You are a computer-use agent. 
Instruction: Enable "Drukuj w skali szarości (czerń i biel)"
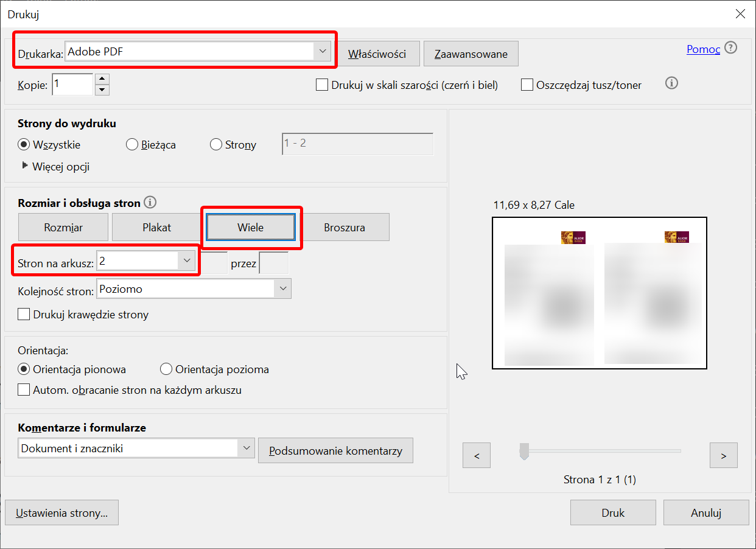pos(322,85)
